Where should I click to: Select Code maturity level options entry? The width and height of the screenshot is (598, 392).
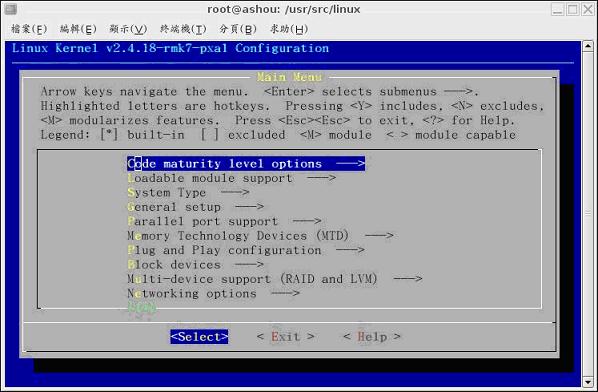coord(246,164)
